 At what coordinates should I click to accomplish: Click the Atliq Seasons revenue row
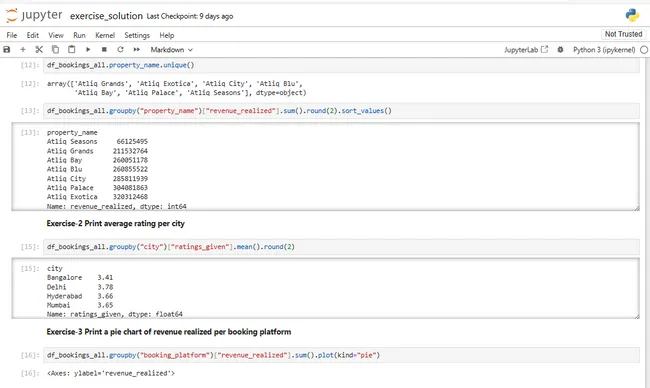click(97, 142)
